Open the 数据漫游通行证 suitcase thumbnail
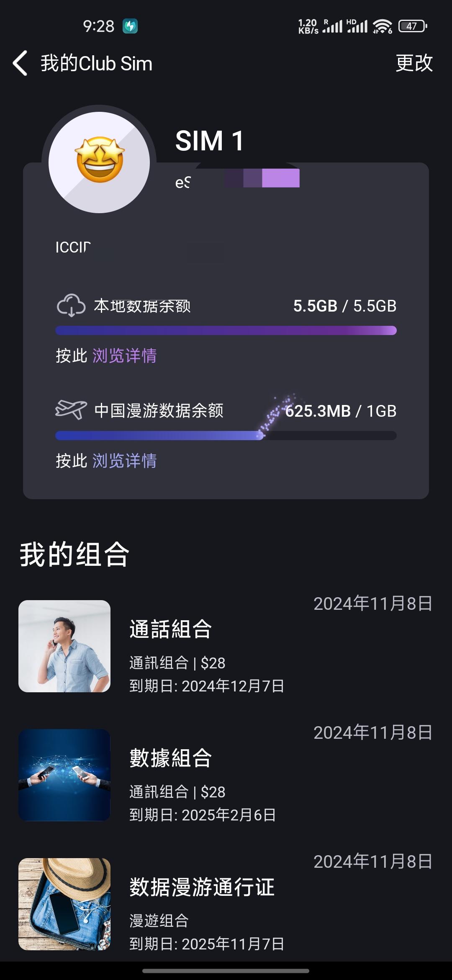Image resolution: width=452 pixels, height=980 pixels. pos(64,904)
